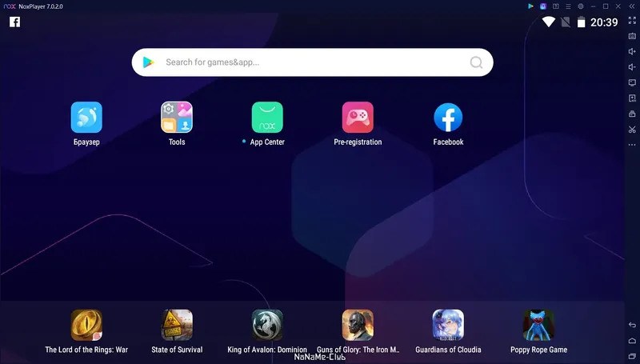Launch the Nox App Center
The height and width of the screenshot is (364, 640).
pos(267,118)
